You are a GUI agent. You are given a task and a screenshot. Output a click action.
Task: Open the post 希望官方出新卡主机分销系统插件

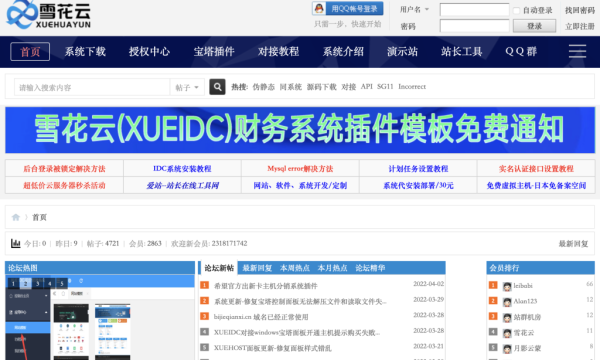click(x=266, y=286)
